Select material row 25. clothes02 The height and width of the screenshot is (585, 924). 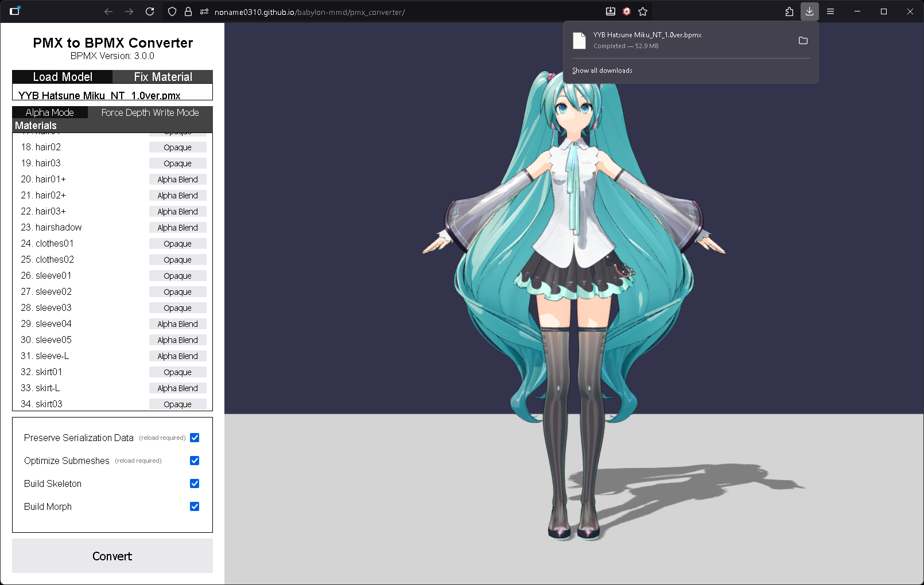click(x=112, y=260)
